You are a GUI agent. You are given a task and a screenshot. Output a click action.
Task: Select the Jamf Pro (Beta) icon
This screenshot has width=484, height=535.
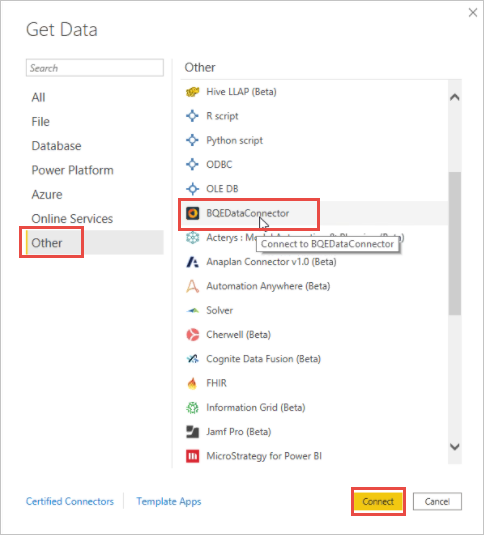192,432
